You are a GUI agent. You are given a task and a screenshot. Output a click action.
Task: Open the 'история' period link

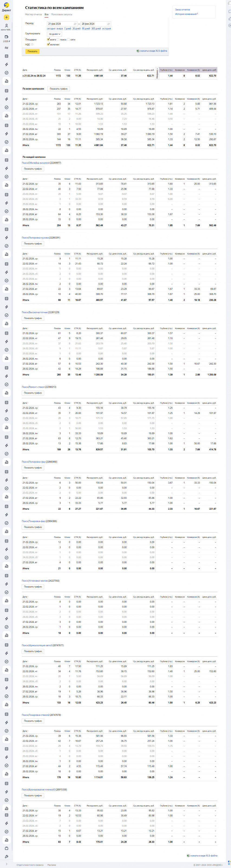coord(107,29)
